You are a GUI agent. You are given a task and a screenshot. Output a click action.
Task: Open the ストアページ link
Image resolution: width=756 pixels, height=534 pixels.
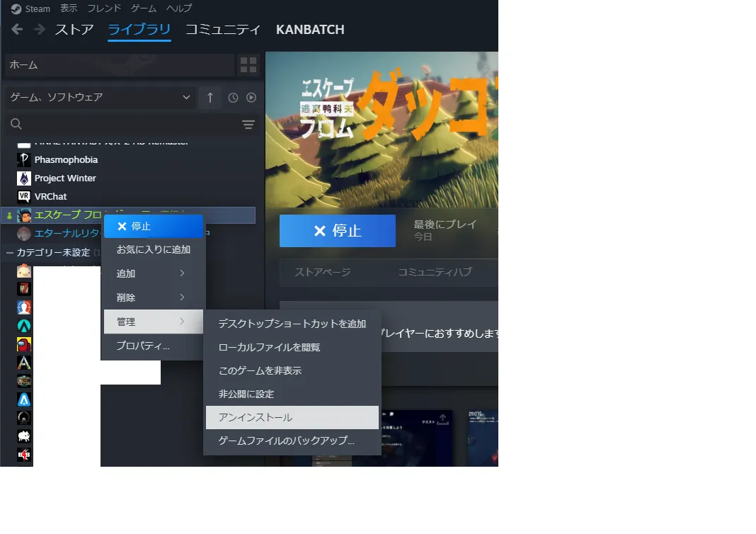click(322, 272)
